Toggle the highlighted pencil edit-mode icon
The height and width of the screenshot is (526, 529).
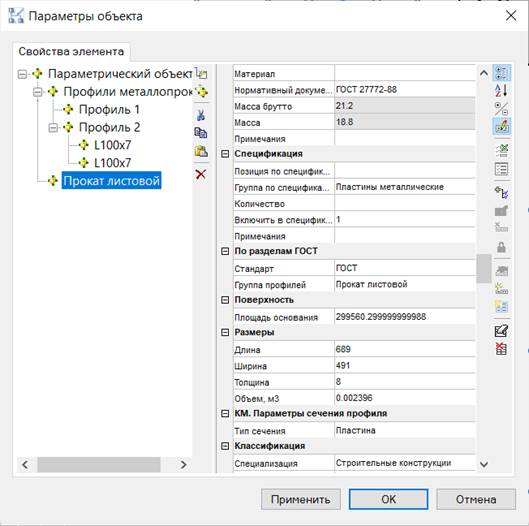(x=501, y=126)
